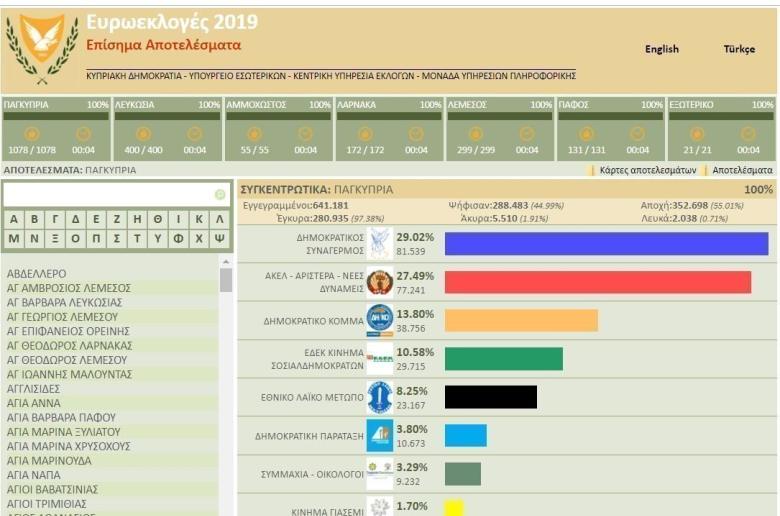Viewport: 780px width, 516px height.
Task: Select the ΑΜΜΟΧΩΣΤΟΣ district tab
Action: (x=278, y=129)
